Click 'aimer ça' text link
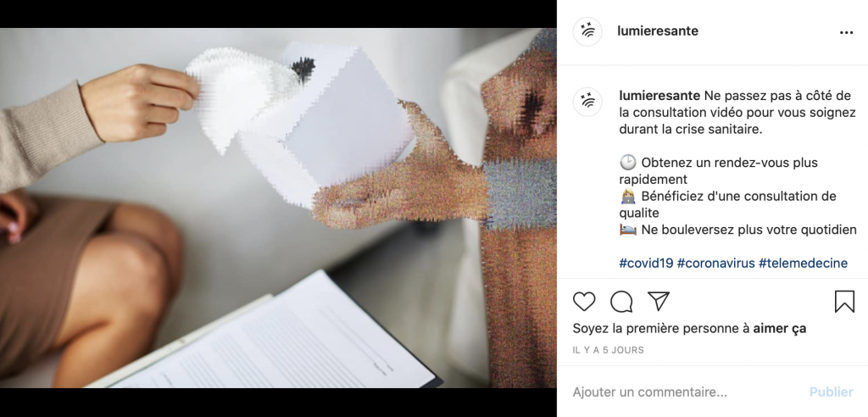 click(780, 328)
